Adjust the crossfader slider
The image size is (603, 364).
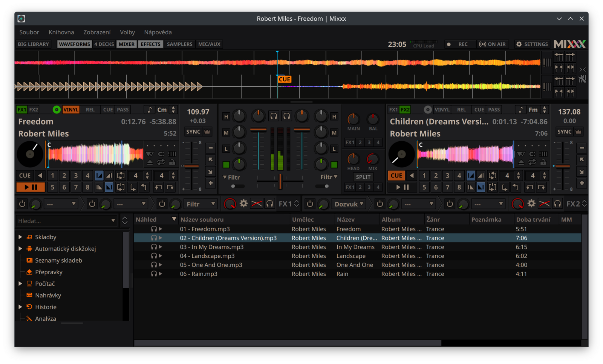(280, 182)
